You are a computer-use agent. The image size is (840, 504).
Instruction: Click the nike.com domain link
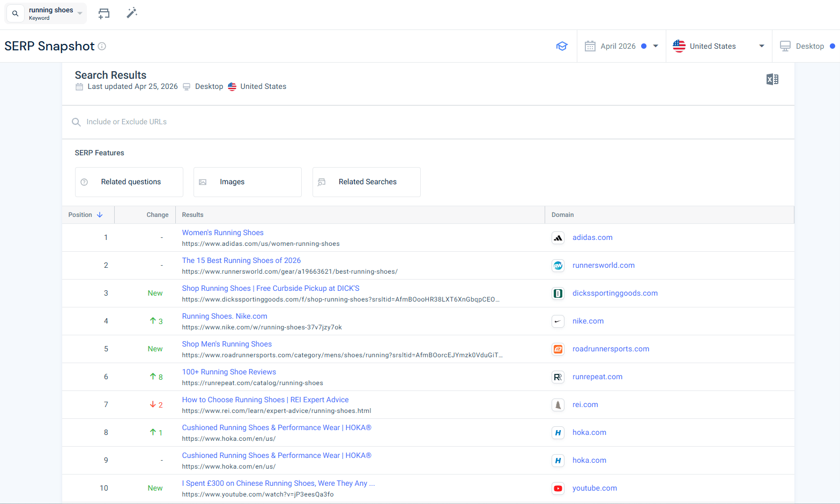(588, 321)
